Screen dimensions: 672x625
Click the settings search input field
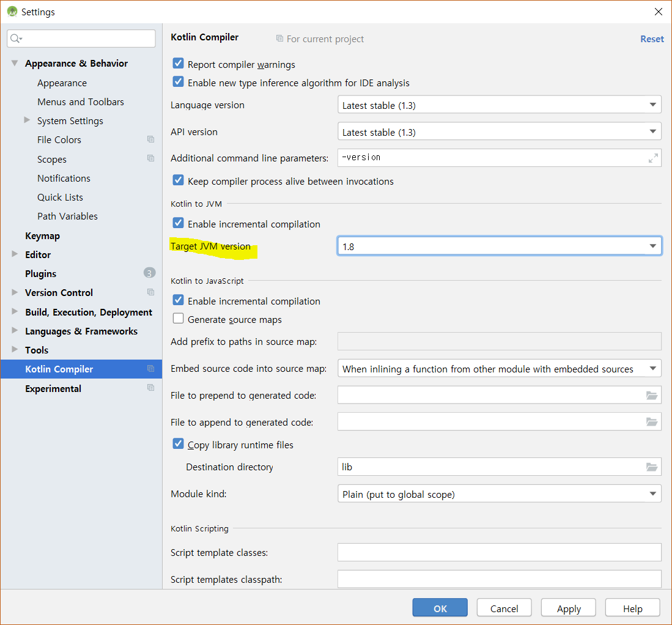[81, 39]
